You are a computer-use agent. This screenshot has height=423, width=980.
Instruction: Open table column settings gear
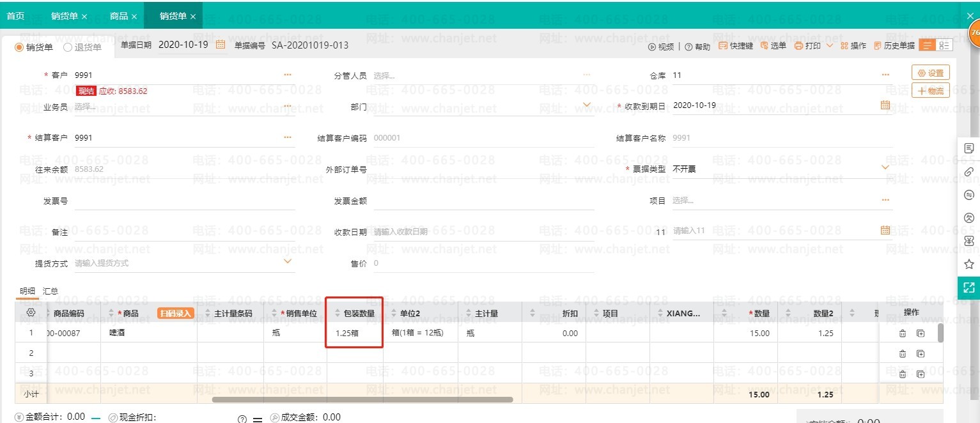click(31, 312)
